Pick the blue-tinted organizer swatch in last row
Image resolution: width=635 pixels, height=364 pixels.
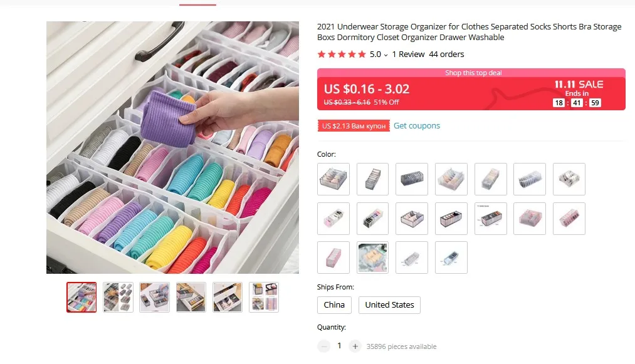(451, 257)
